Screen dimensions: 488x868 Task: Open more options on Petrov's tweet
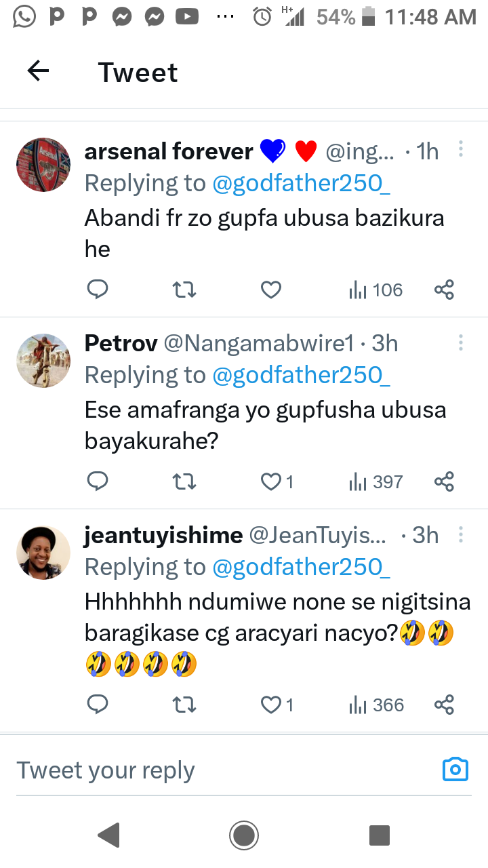(461, 342)
